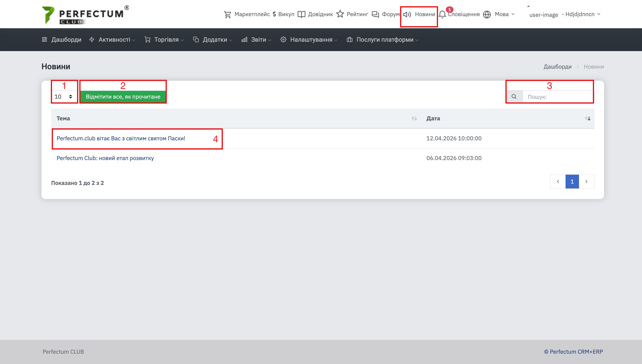Click the Рейтинг star icon
The height and width of the screenshot is (364, 642).
coord(340,14)
